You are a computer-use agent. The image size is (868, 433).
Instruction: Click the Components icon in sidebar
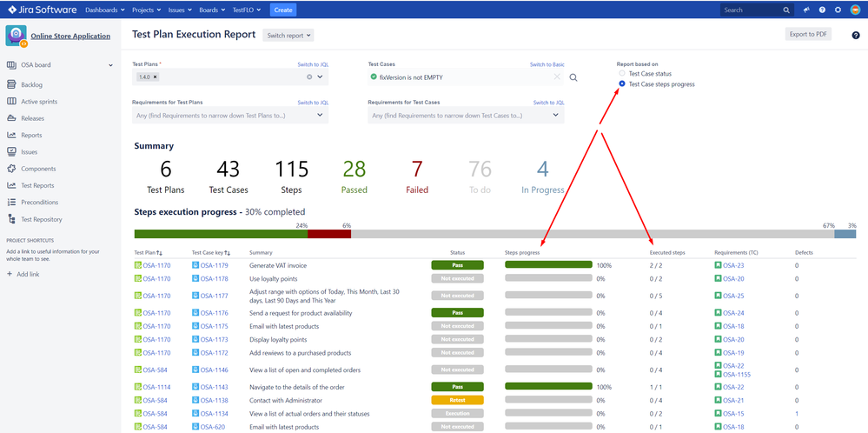(x=12, y=169)
